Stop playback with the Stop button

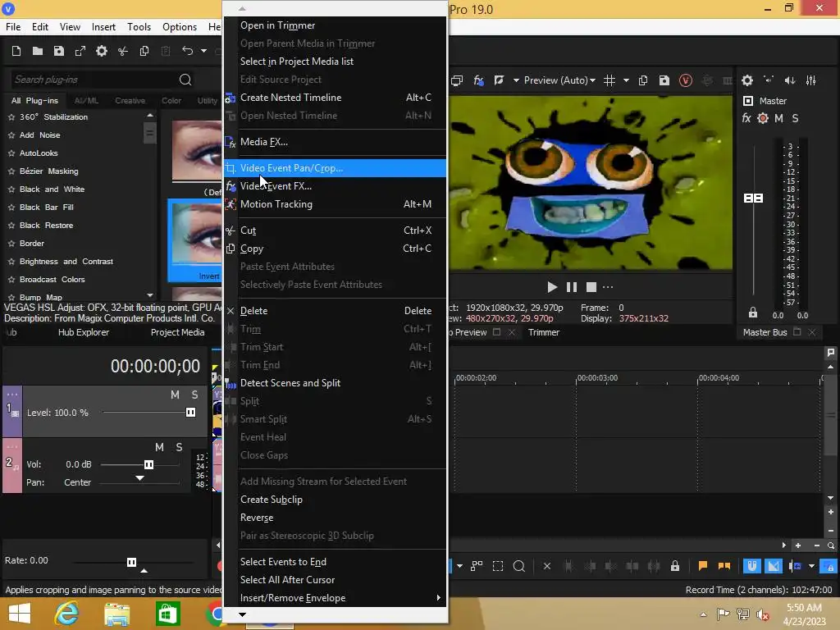591,287
